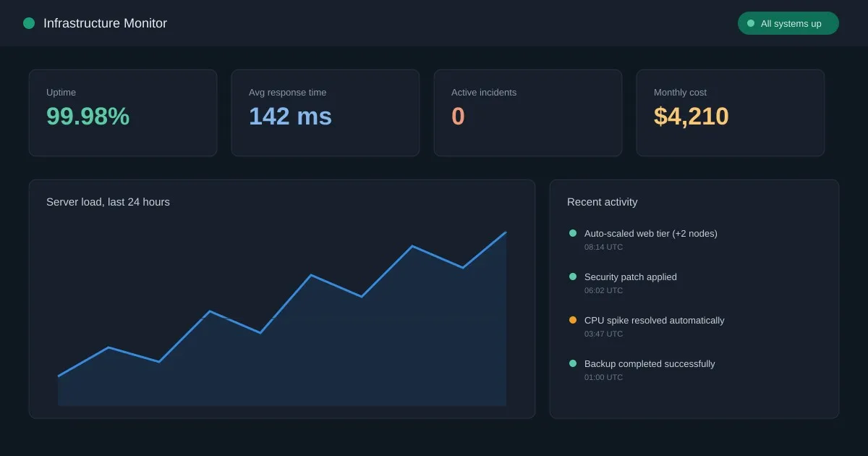Image resolution: width=868 pixels, height=456 pixels.
Task: Click the 99.98% uptime value
Action: (x=88, y=117)
